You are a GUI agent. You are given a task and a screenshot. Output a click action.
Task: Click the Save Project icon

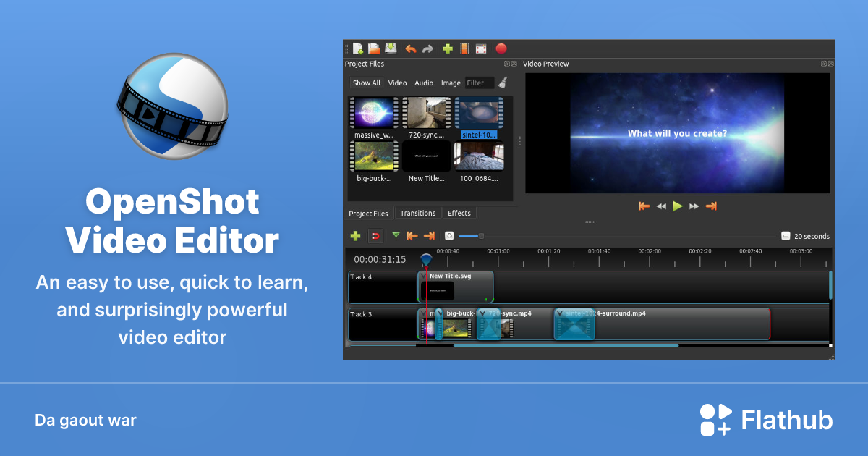391,48
